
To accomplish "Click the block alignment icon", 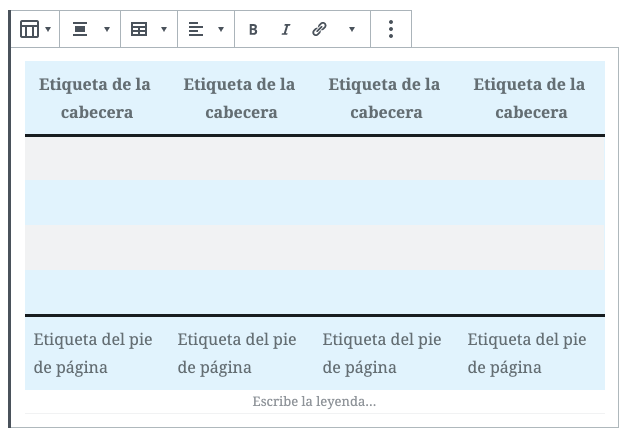I will [80, 30].
